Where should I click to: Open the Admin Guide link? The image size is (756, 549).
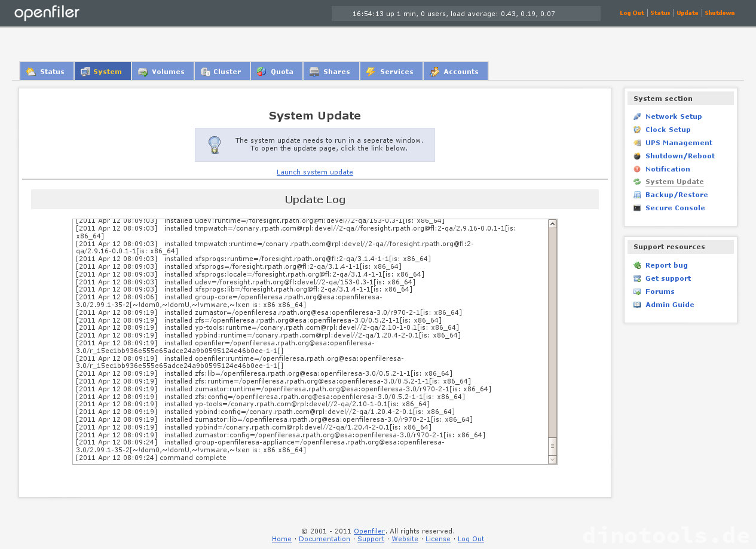click(x=670, y=305)
